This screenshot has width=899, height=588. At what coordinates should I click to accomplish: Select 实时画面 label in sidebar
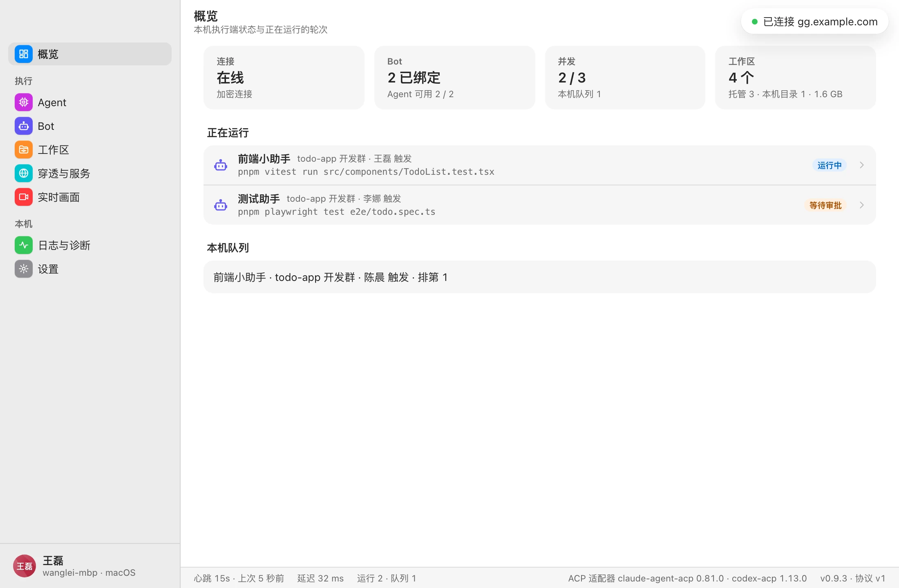tap(59, 197)
